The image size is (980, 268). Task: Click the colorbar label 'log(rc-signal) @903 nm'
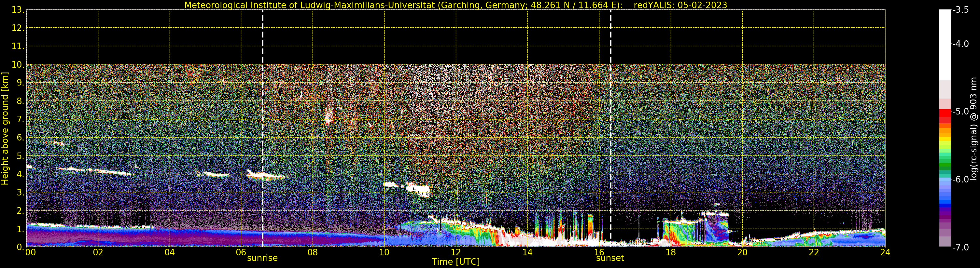(973, 128)
